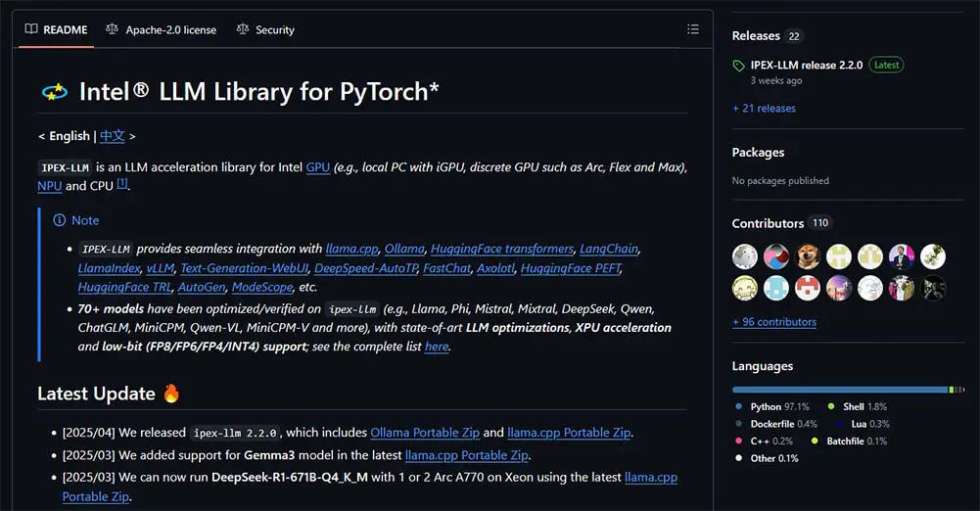Open the LangChain link
Image resolution: width=980 pixels, height=511 pixels.
(x=609, y=249)
